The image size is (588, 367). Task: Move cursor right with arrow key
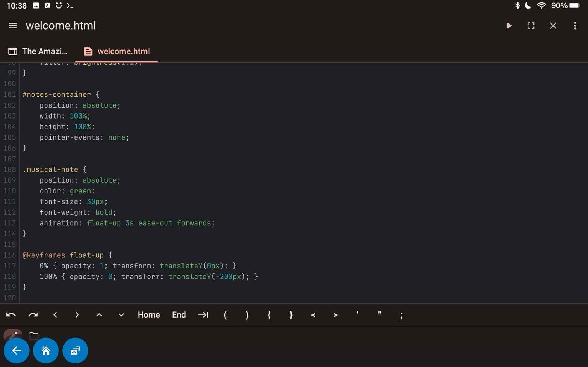tap(77, 315)
